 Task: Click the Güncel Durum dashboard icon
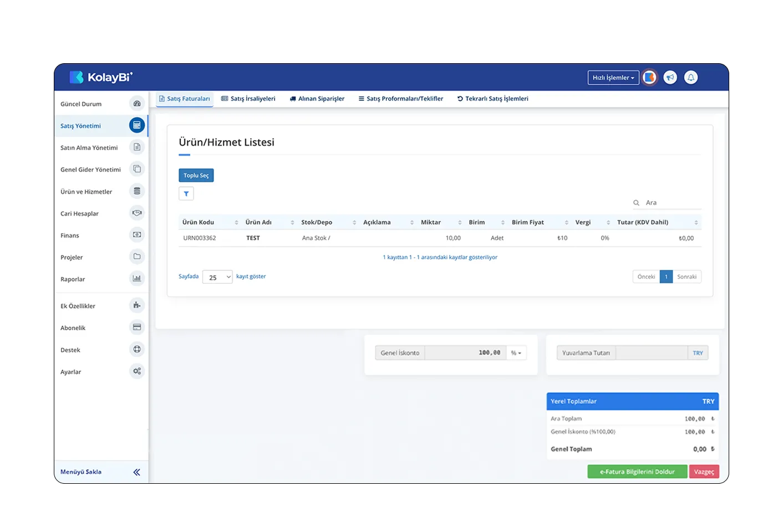click(x=137, y=104)
